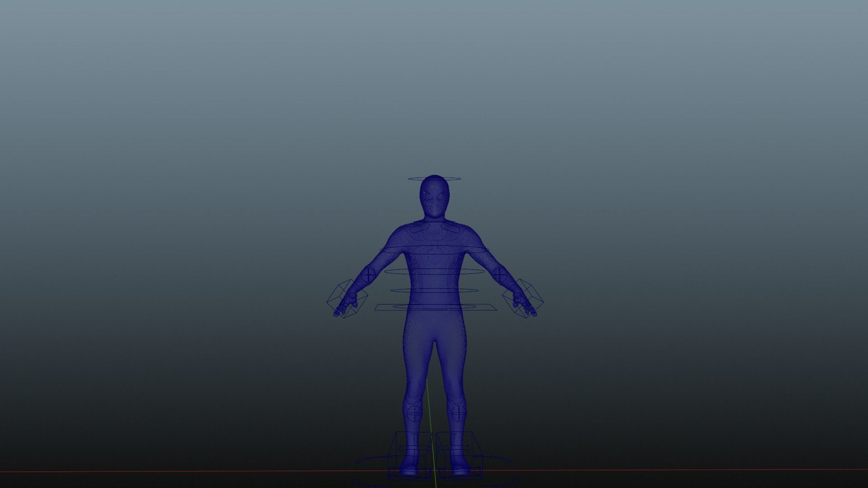Select cube hand control on screen-left

tap(347, 299)
